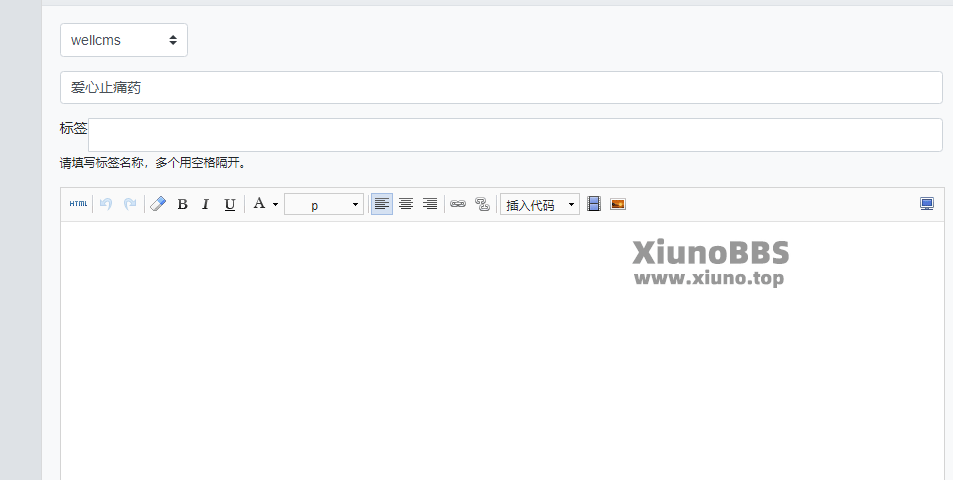Click the 标签 label
Screen dimensions: 953x480
(x=74, y=128)
